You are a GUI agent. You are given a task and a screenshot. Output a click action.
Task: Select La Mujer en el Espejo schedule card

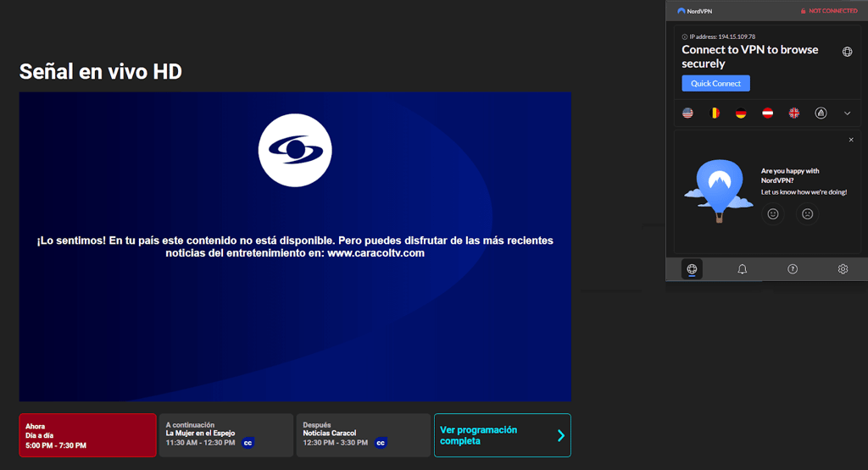point(225,435)
